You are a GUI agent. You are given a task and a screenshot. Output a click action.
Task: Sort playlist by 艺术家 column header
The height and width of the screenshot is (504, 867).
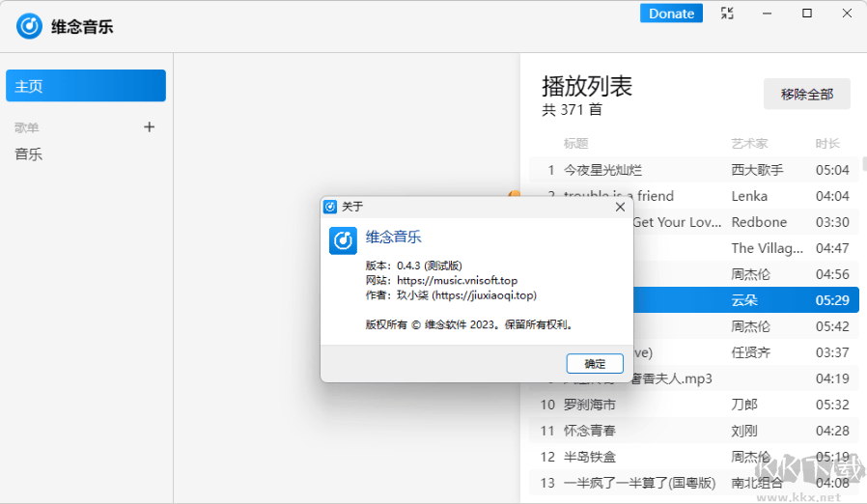click(749, 144)
